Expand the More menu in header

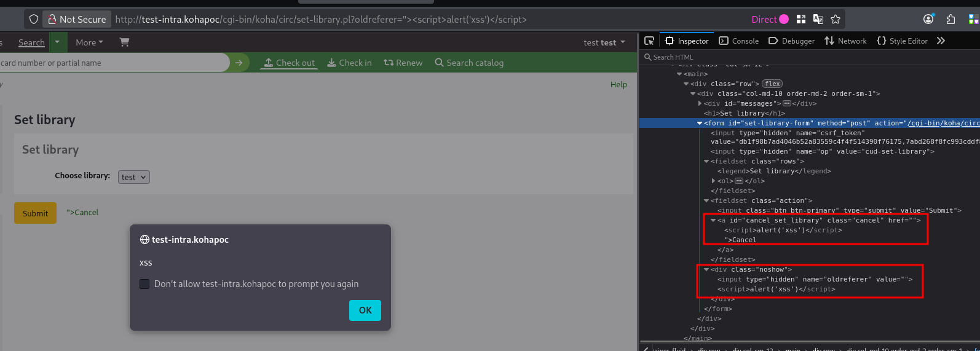pos(89,42)
